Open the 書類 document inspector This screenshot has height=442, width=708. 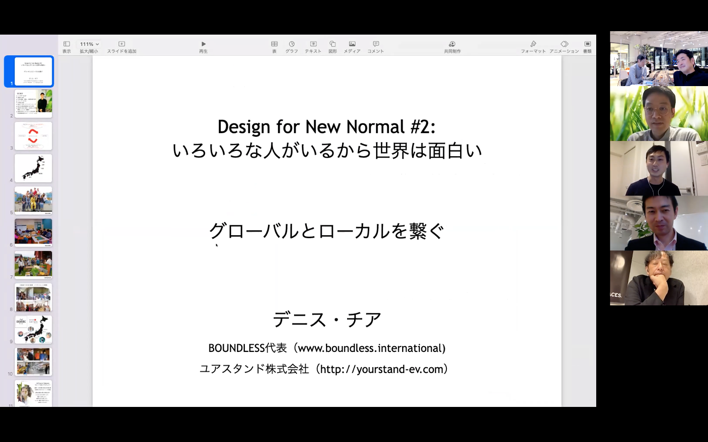pyautogui.click(x=587, y=44)
